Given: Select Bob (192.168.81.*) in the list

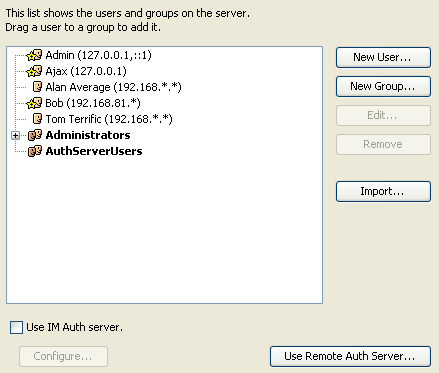Looking at the screenshot, I should pos(93,103).
